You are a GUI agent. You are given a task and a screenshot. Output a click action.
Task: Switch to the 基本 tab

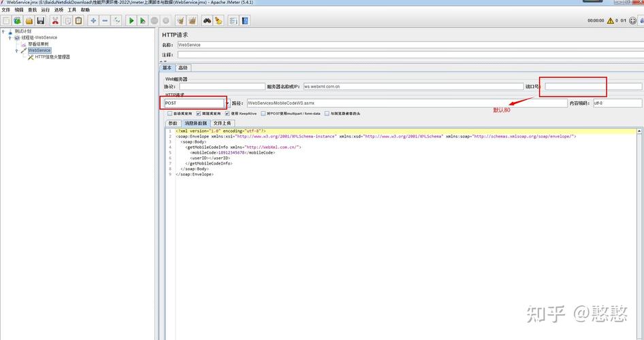(167, 68)
